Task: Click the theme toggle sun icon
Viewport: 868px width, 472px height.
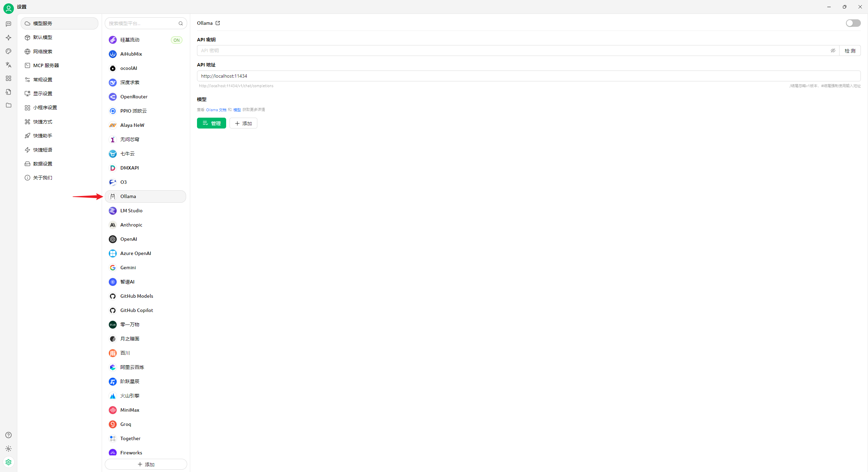Action: (8, 449)
